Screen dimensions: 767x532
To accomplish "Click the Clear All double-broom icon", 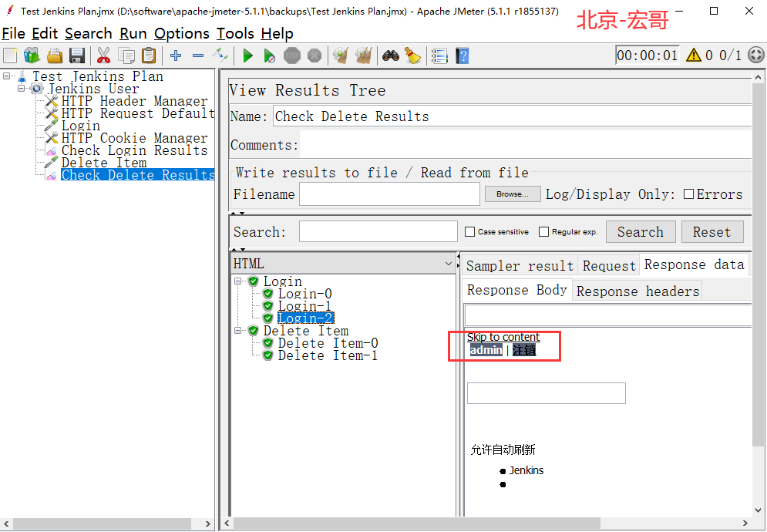I will coord(363,56).
